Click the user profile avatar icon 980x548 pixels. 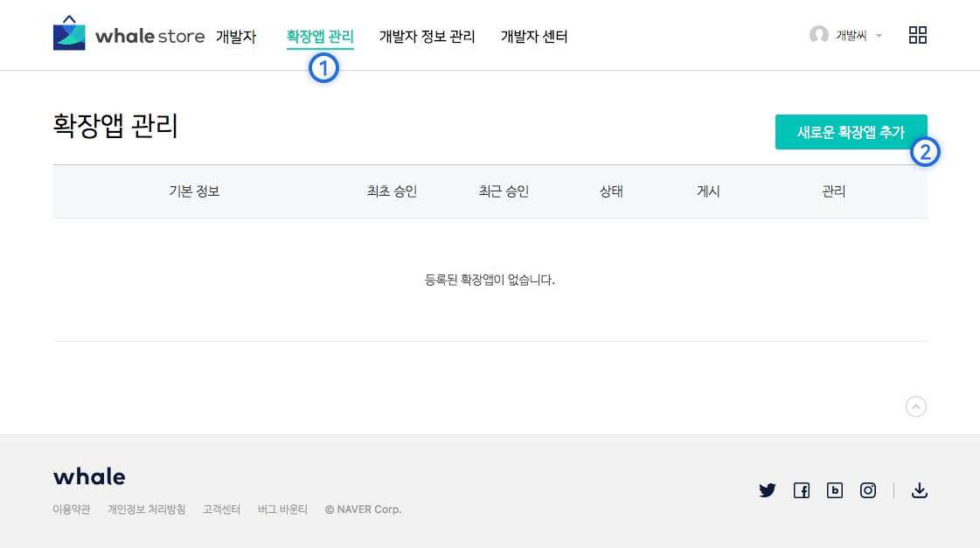coord(818,35)
